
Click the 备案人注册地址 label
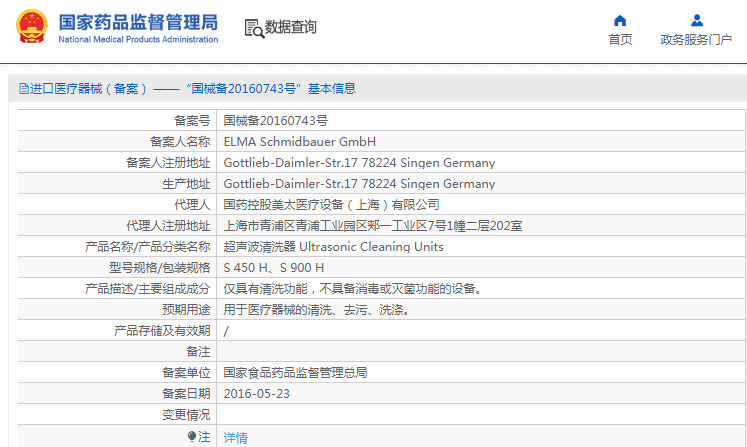coord(168,163)
